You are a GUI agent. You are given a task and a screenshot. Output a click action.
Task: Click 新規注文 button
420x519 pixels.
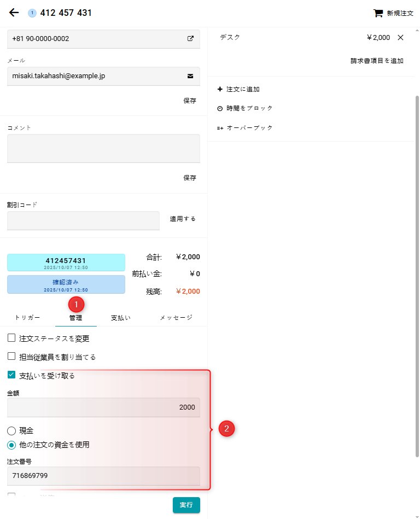393,13
